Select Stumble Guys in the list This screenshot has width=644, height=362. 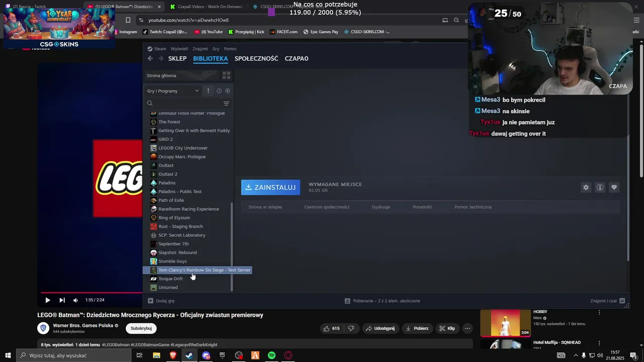tap(172, 261)
